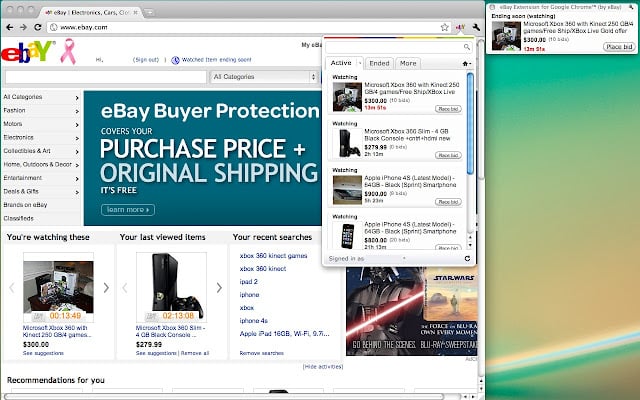Viewport: 640px width, 400px height.
Task: Refresh the extension popup list
Action: [467, 258]
